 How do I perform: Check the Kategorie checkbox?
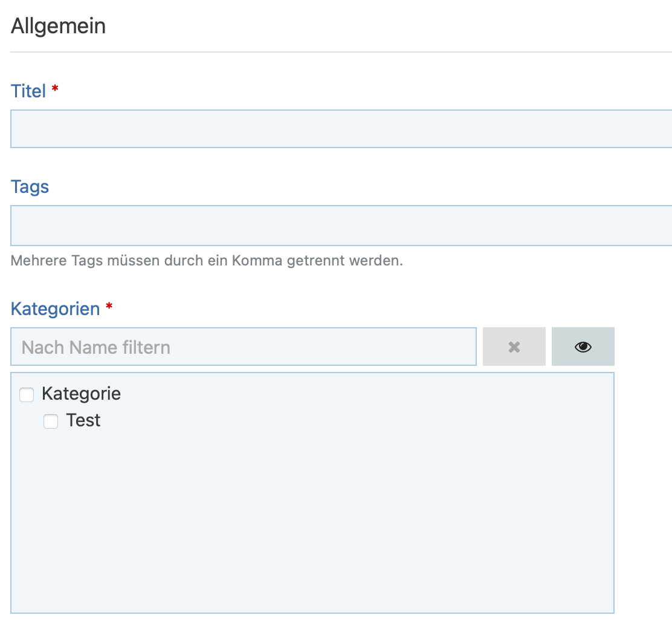point(27,395)
